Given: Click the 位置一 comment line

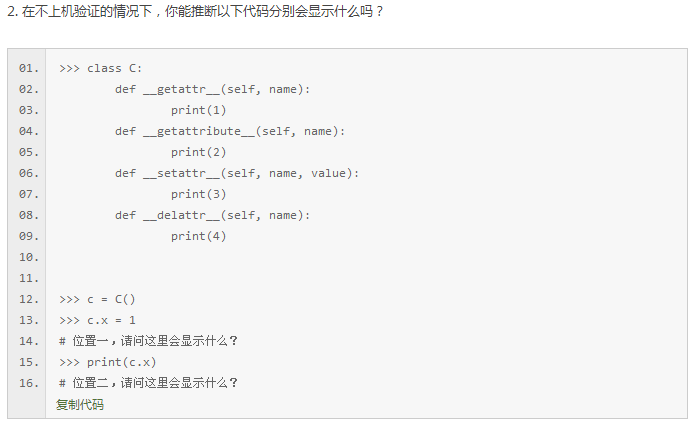Looking at the screenshot, I should click(x=148, y=341).
